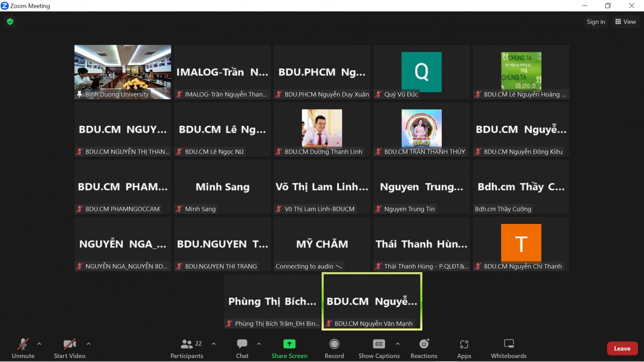Unmute the microphone
This screenshot has height=362, width=644.
click(23, 348)
